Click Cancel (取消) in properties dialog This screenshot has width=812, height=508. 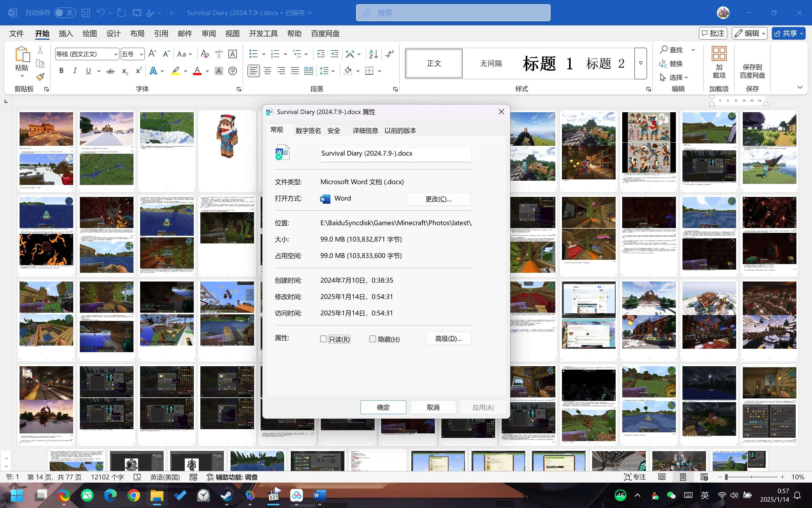click(433, 407)
